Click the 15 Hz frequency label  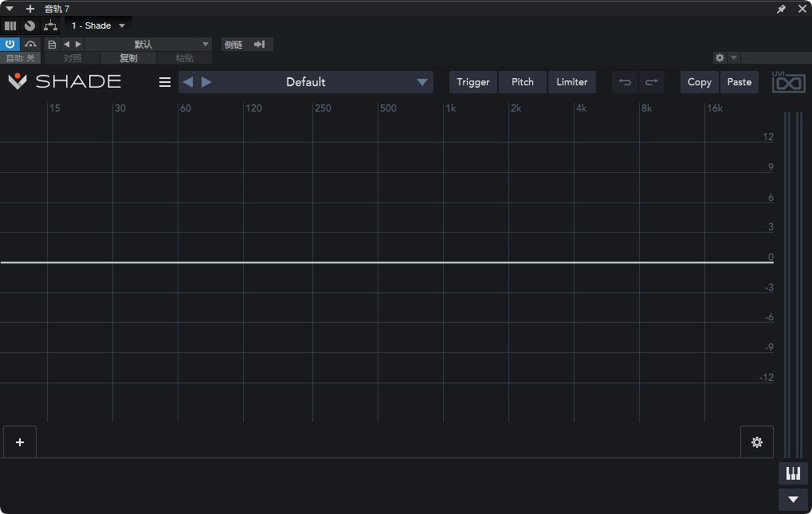click(55, 108)
